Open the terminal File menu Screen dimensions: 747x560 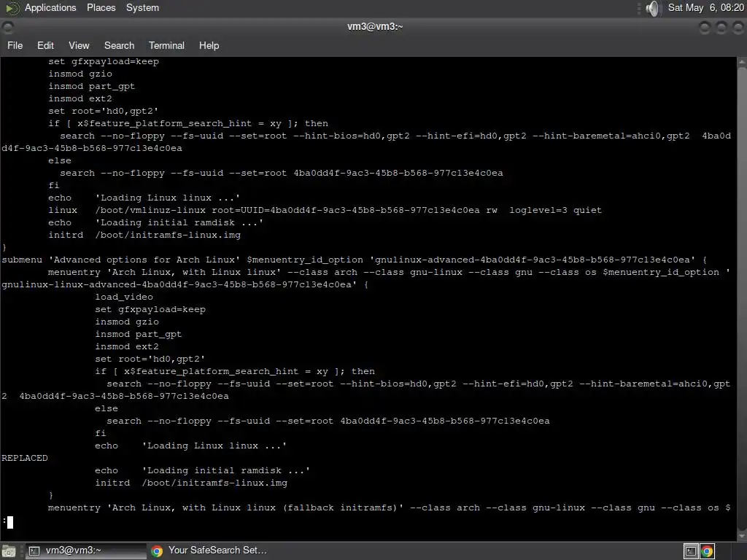click(15, 45)
